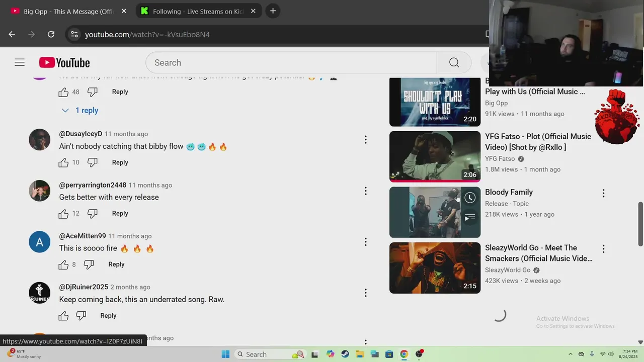
Task: Reply to the comment with 48 likes
Action: click(120, 92)
